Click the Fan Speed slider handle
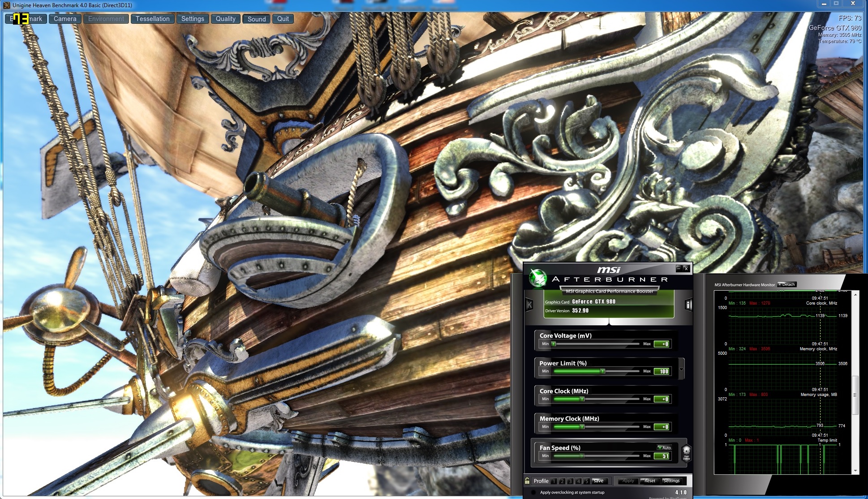 pos(582,456)
